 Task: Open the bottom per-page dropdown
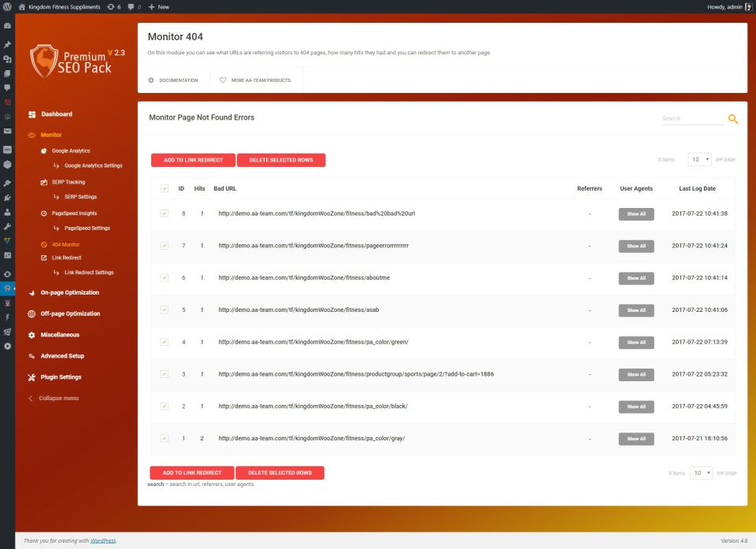[x=701, y=473]
